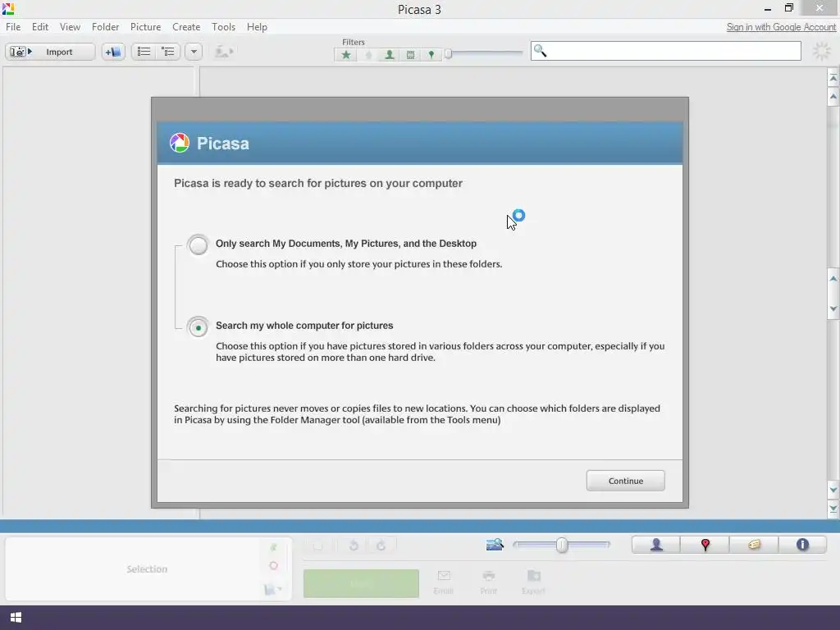This screenshot has width=840, height=630.
Task: Filter by starred photos
Action: (346, 55)
